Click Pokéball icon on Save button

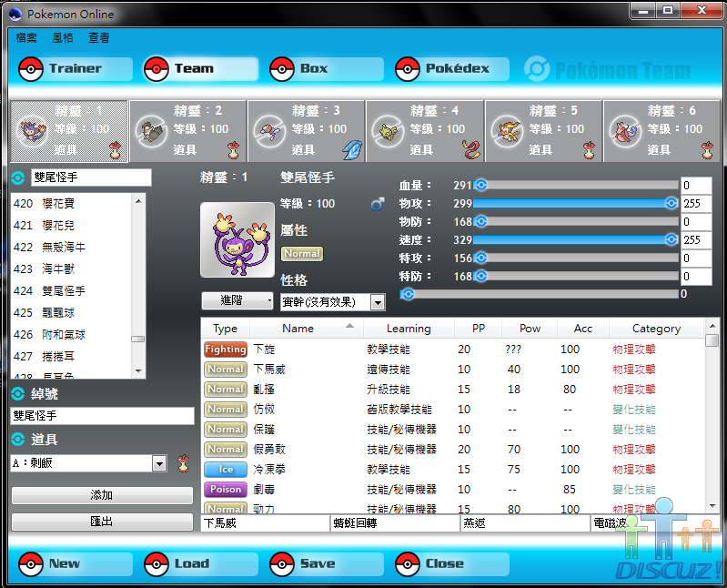tap(282, 564)
